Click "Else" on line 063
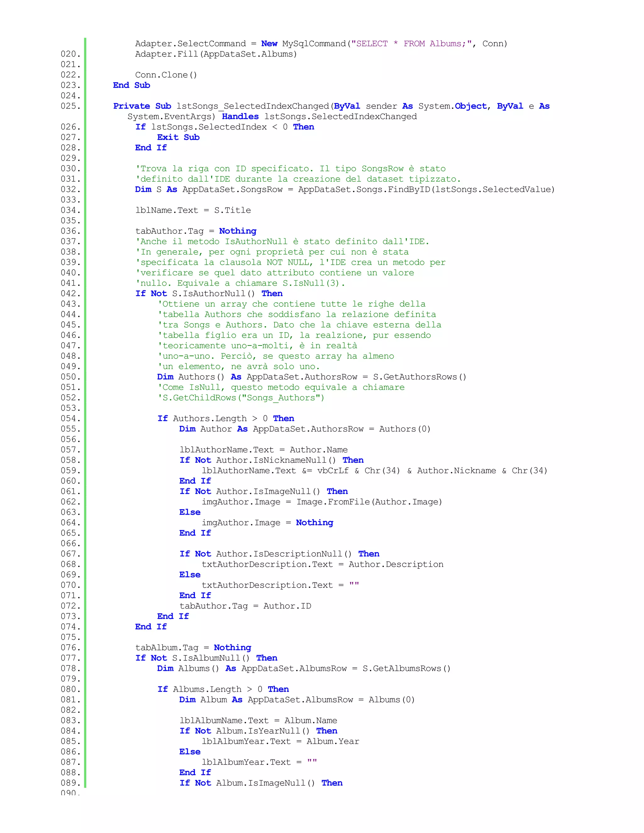The image size is (644, 833). (190, 512)
